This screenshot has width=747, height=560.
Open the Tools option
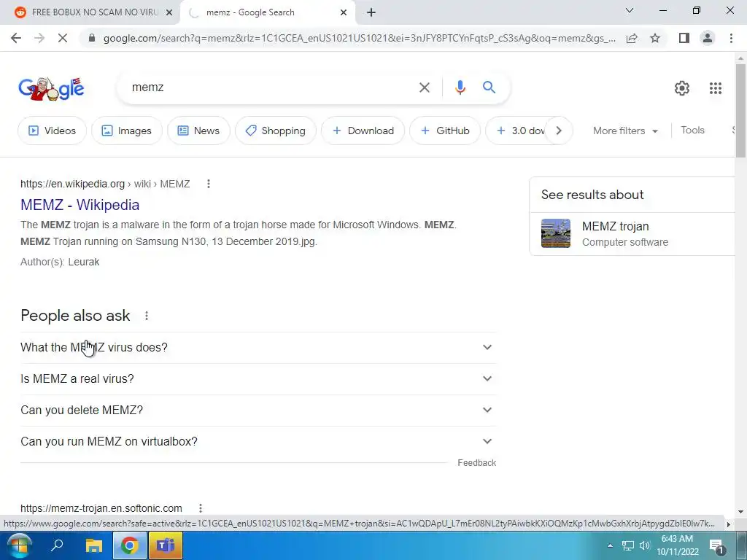[692, 131]
